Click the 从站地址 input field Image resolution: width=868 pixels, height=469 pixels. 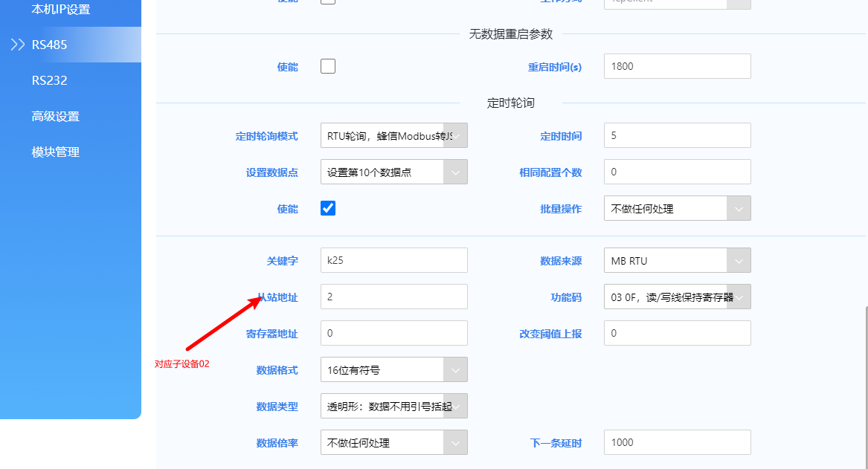pyautogui.click(x=393, y=297)
